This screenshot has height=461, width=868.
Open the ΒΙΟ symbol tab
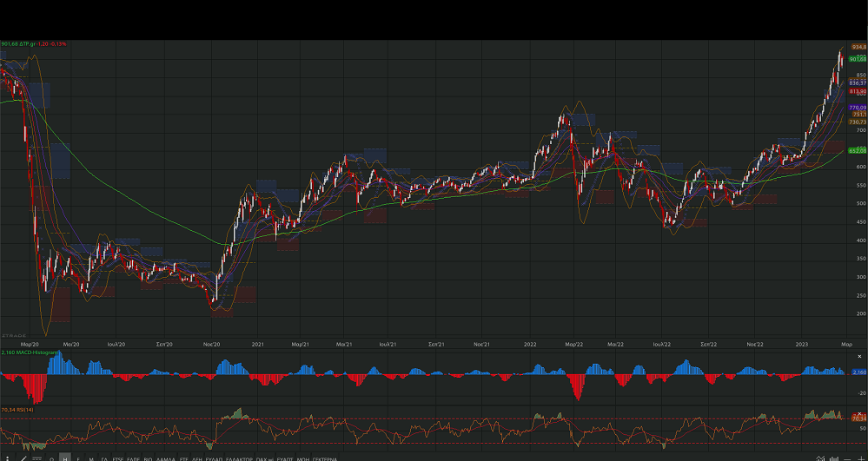pos(149,458)
